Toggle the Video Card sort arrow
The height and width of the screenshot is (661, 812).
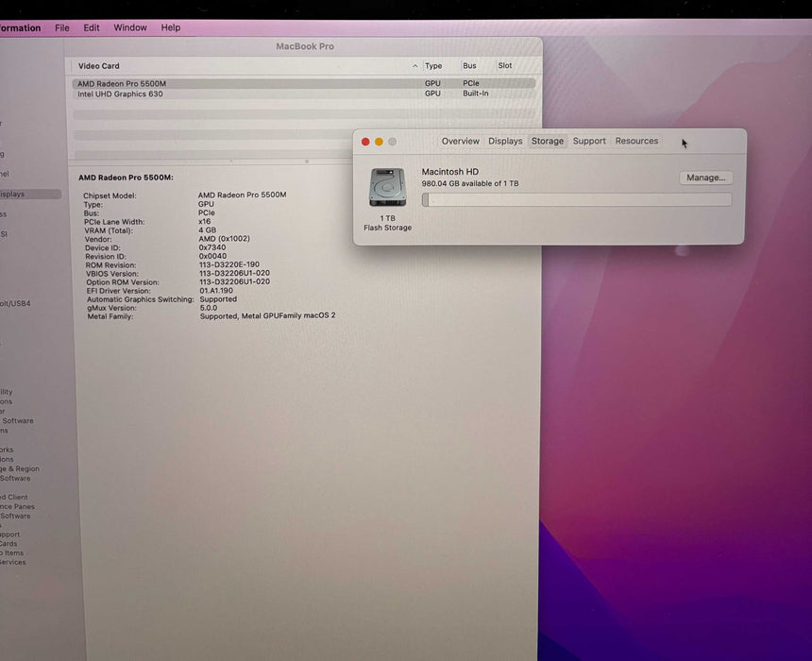pos(414,66)
